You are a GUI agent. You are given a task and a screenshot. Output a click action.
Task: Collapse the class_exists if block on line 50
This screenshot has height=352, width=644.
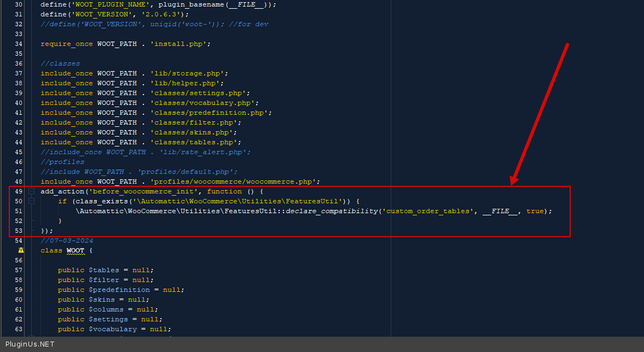pyautogui.click(x=31, y=201)
